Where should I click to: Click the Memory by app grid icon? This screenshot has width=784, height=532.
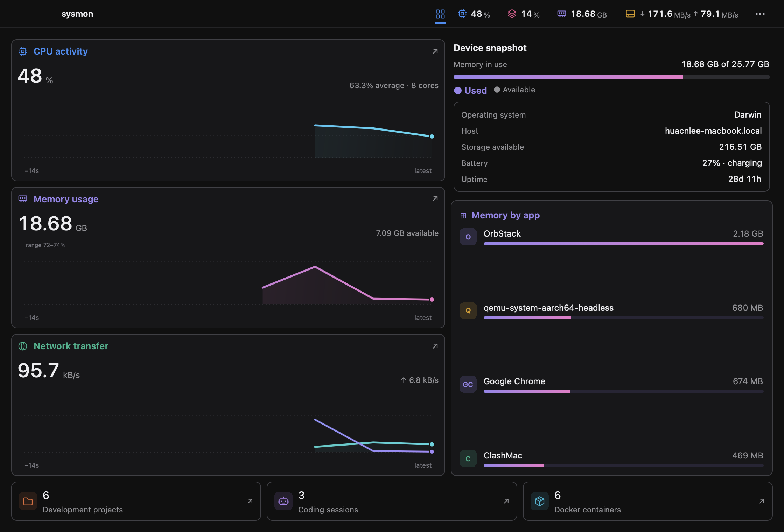(x=463, y=216)
